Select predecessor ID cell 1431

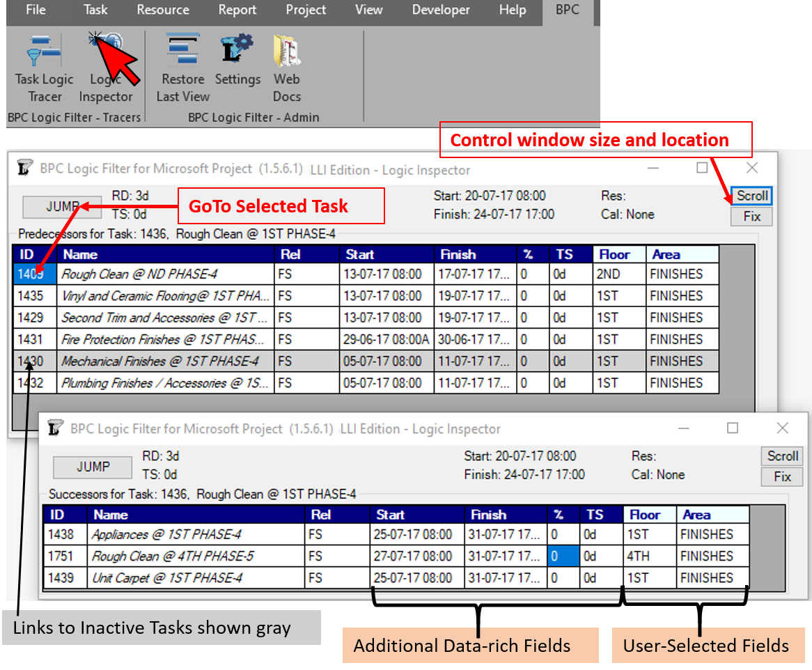[x=35, y=339]
